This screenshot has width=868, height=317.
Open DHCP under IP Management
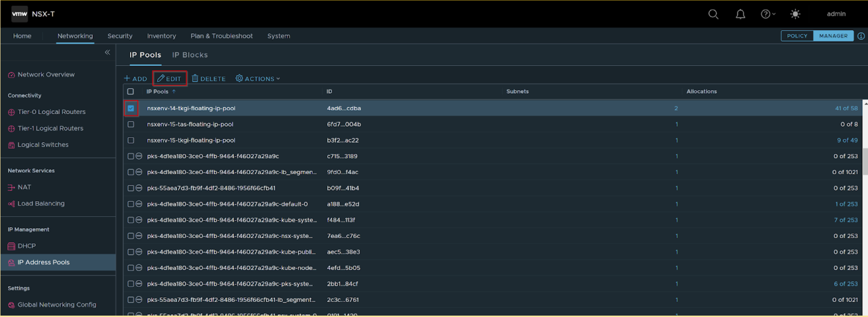[x=26, y=246]
